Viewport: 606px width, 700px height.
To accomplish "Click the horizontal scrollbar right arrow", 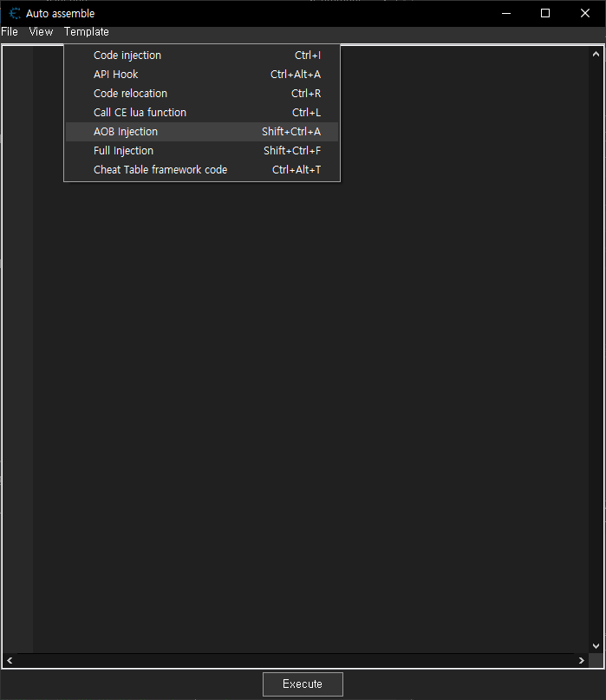I will pyautogui.click(x=582, y=660).
